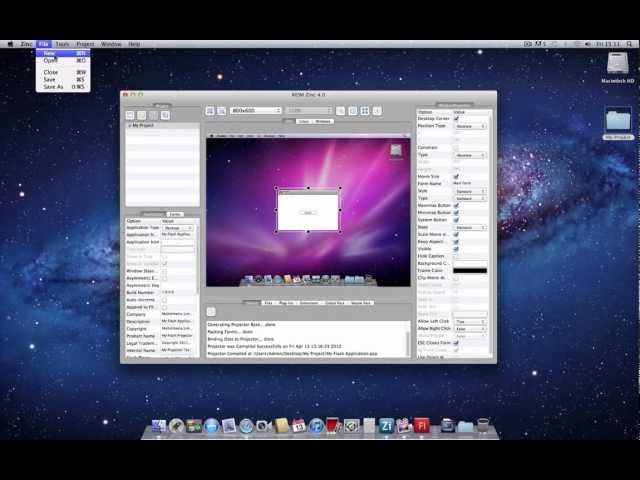Choose Close from the File menu
Screen dimensions: 640x480
click(x=63, y=72)
